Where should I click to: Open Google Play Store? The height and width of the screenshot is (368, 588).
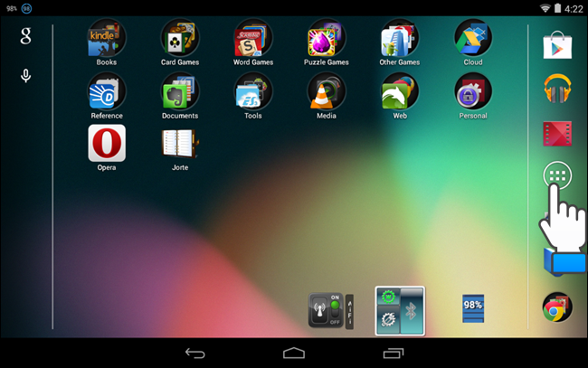click(557, 45)
